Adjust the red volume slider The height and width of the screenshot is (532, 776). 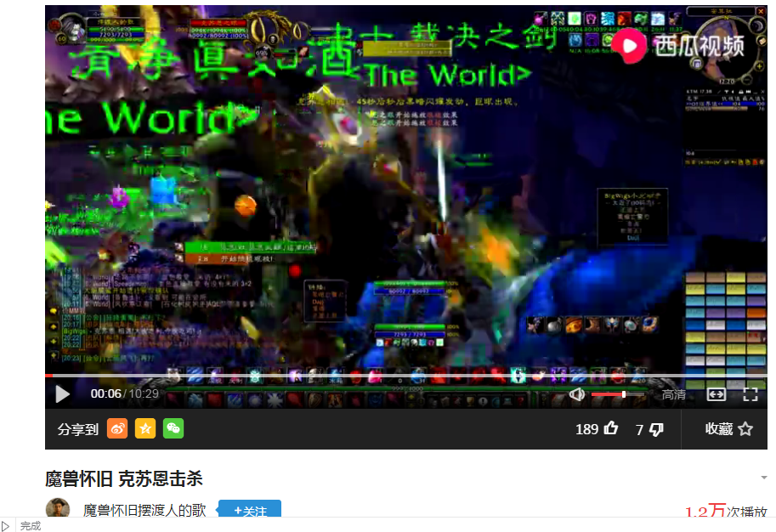point(618,394)
